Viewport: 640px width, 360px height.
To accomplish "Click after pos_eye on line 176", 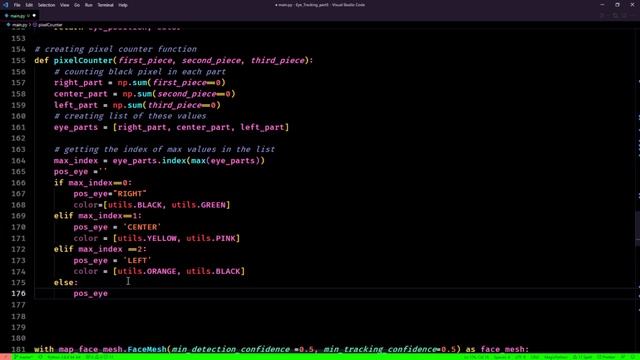I will point(109,293).
